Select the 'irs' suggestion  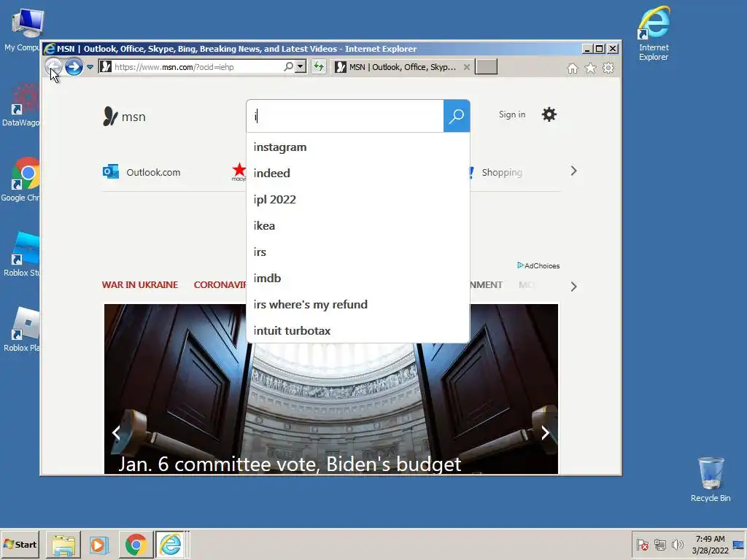click(x=357, y=252)
